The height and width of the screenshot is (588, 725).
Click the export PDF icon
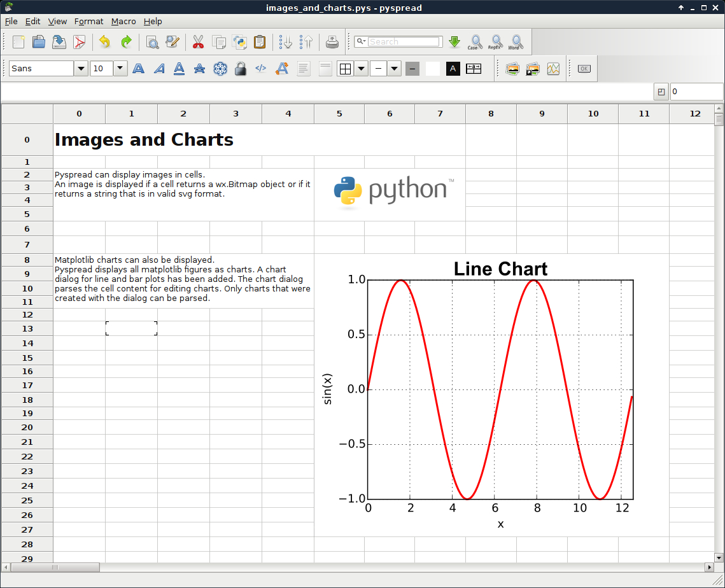[80, 42]
